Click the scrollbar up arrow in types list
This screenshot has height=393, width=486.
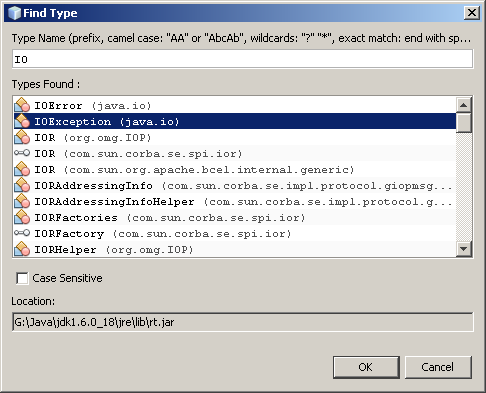(x=464, y=105)
